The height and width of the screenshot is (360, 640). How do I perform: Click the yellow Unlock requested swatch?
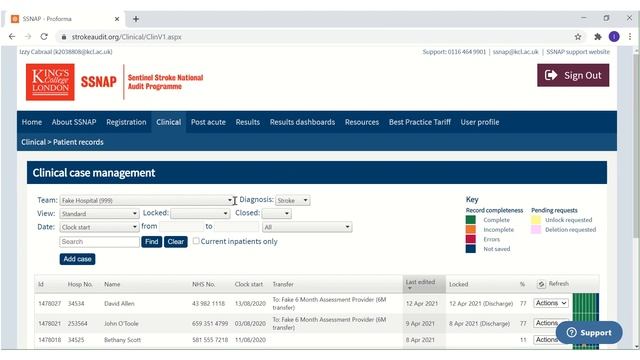(536, 220)
